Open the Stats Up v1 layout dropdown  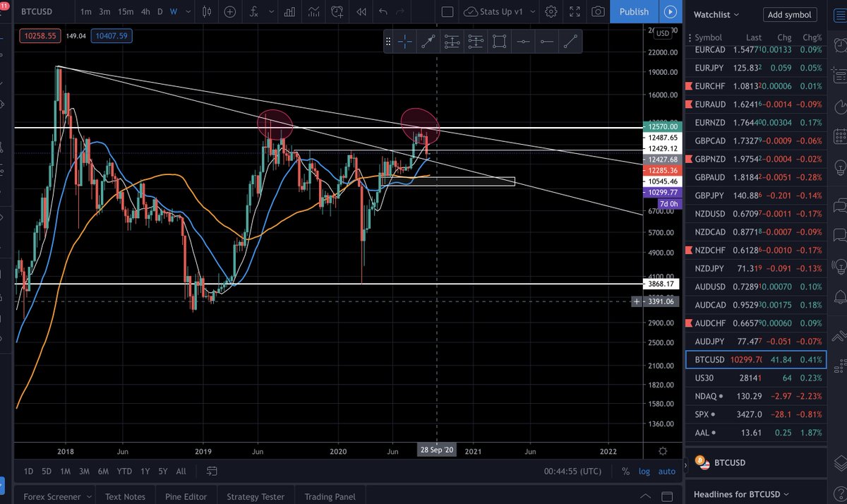tap(534, 12)
